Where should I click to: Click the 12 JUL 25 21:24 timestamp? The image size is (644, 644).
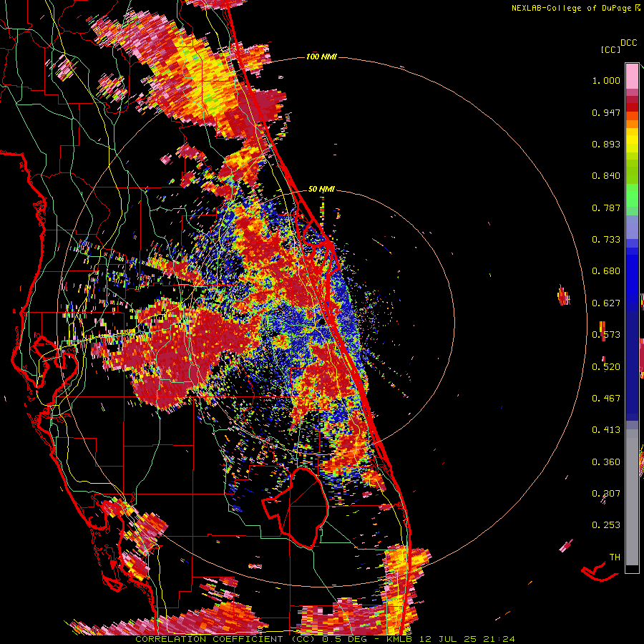point(467,639)
